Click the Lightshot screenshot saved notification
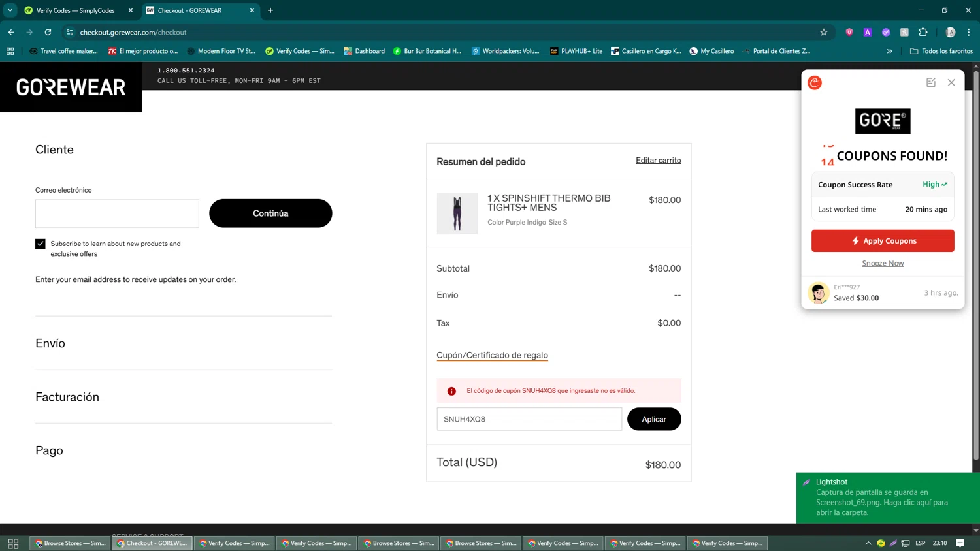This screenshot has width=980, height=551. [888, 497]
